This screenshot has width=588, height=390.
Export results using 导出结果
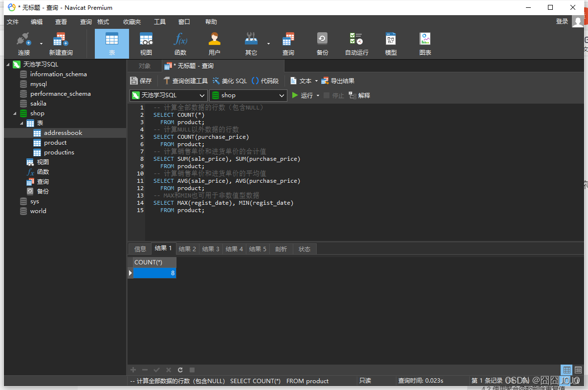(x=338, y=81)
